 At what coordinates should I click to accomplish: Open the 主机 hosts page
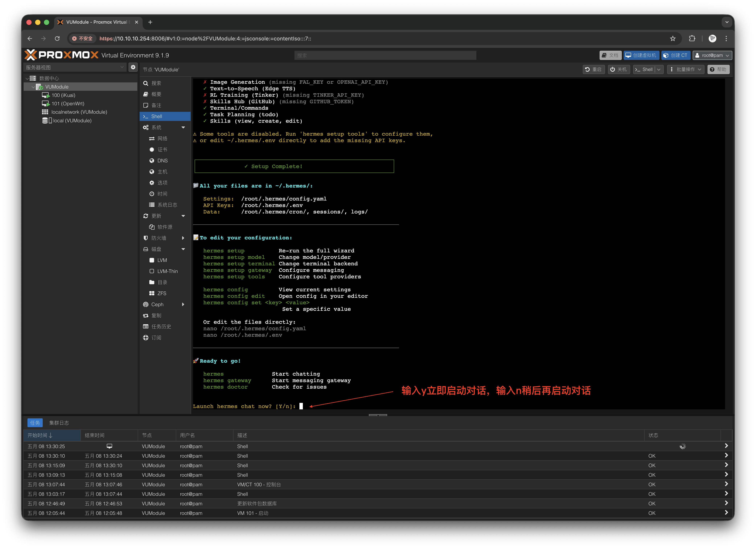pyautogui.click(x=165, y=172)
